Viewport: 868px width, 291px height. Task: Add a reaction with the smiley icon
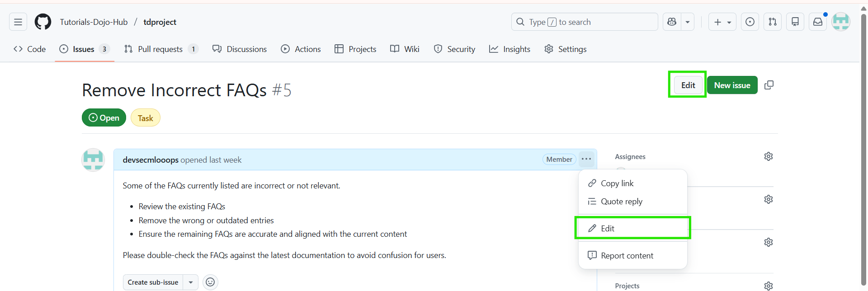[210, 282]
